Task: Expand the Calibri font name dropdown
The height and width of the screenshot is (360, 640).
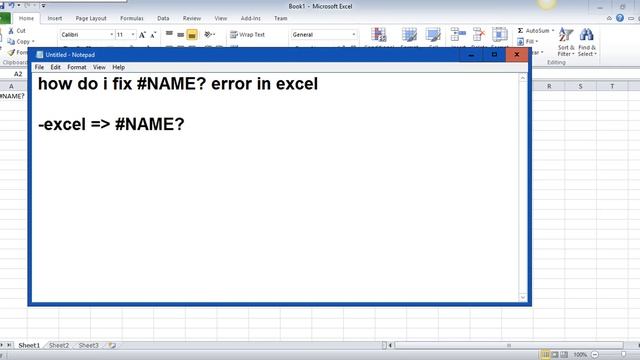Action: (x=111, y=35)
